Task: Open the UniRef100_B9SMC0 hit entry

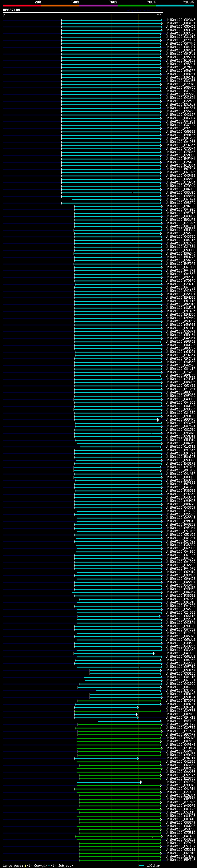Action: click(x=180, y=575)
